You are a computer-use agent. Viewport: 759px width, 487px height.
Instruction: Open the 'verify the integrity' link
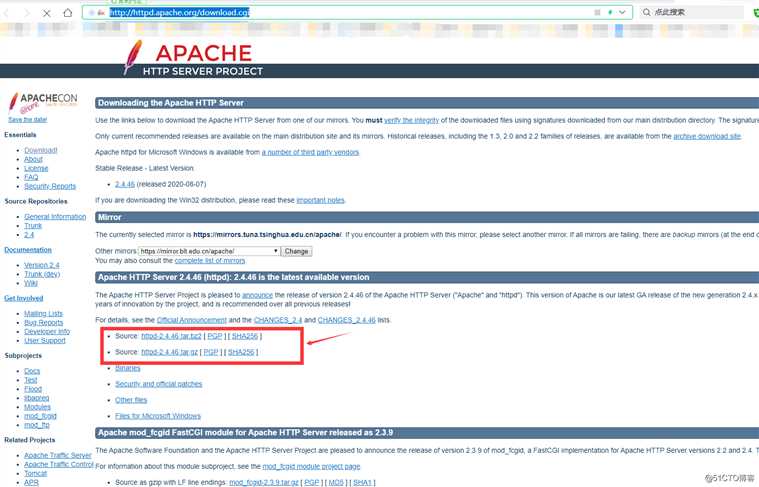(411, 120)
